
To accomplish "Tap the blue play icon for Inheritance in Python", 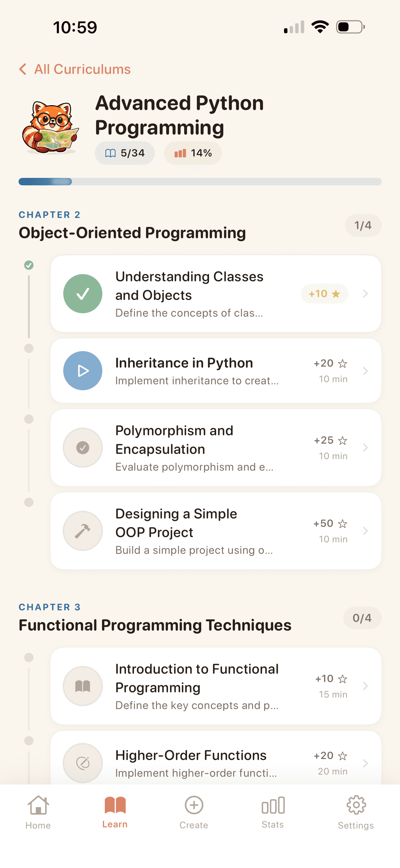I will pos(82,371).
